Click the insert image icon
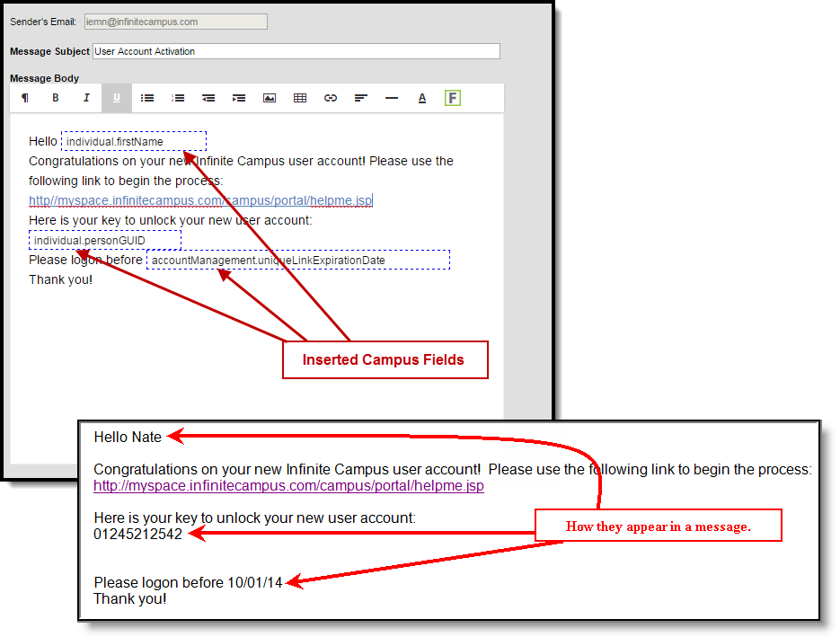 (270, 98)
